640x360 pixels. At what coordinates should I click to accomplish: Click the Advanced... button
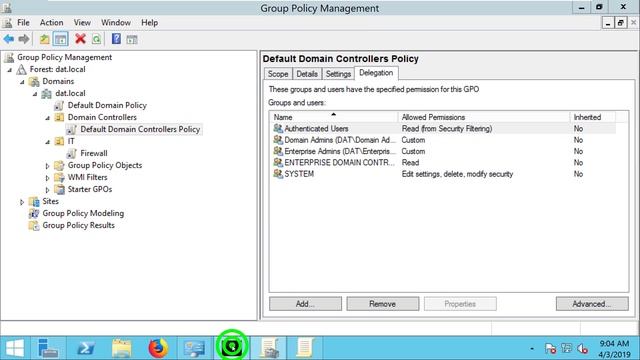592,304
